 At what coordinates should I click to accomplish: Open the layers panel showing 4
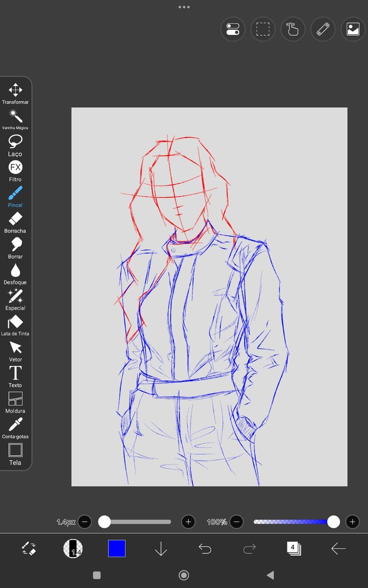pyautogui.click(x=293, y=548)
